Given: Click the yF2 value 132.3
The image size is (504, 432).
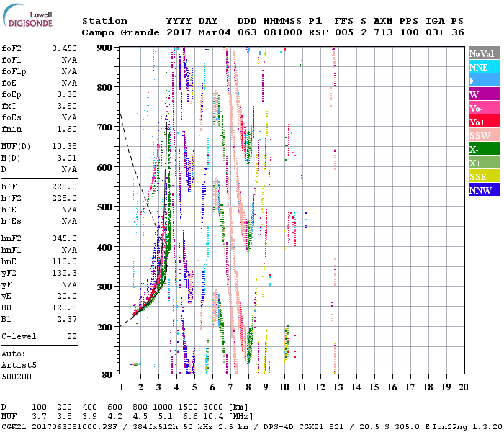Looking at the screenshot, I should 64,273.
